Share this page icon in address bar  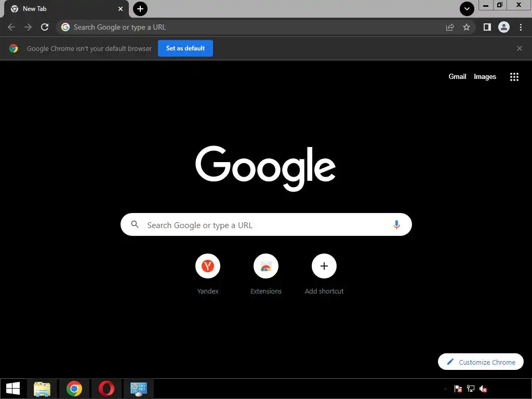(450, 27)
